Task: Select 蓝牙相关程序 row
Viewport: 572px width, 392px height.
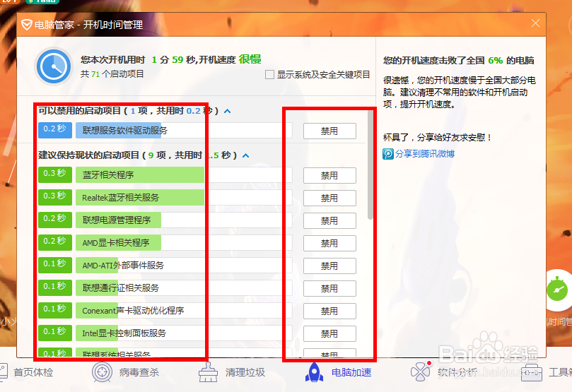Action: (184, 175)
